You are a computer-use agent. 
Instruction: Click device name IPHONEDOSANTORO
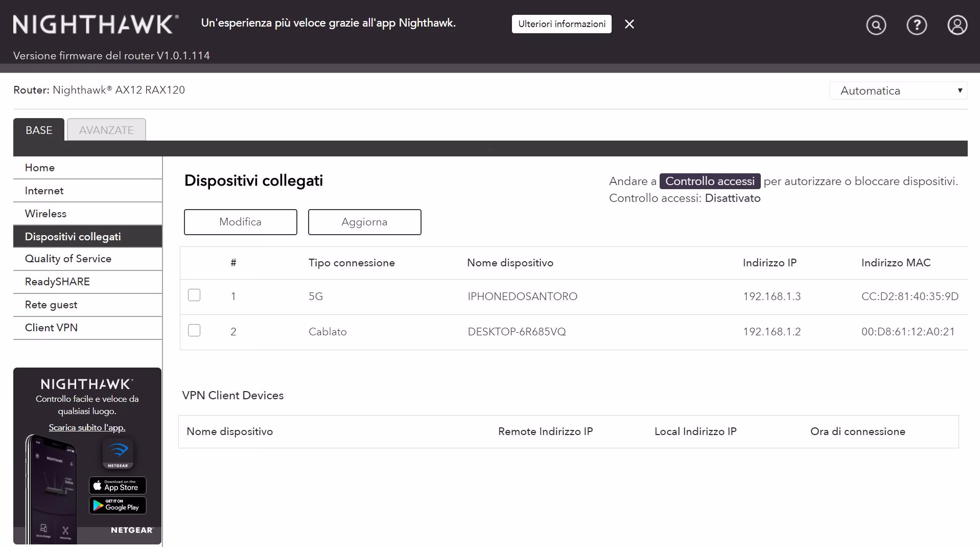point(522,297)
